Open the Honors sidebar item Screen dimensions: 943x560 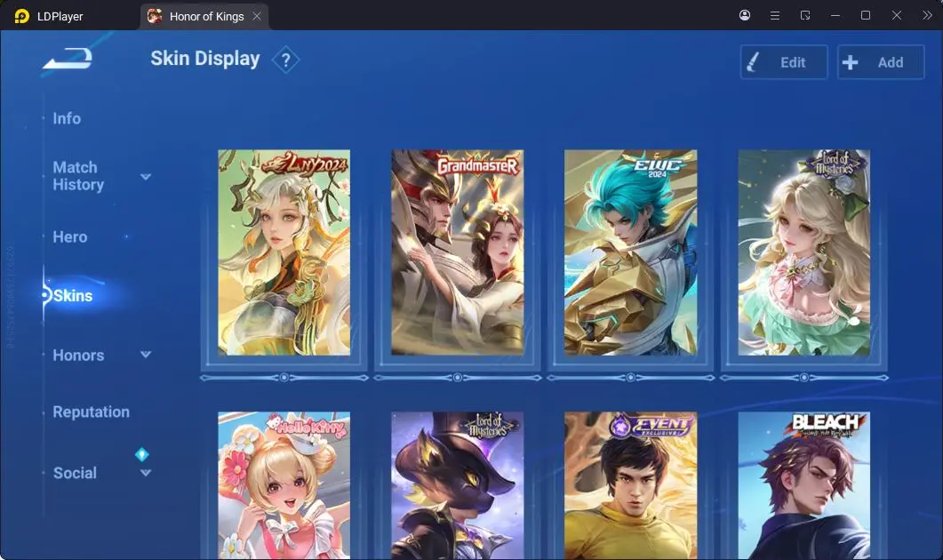(x=78, y=355)
